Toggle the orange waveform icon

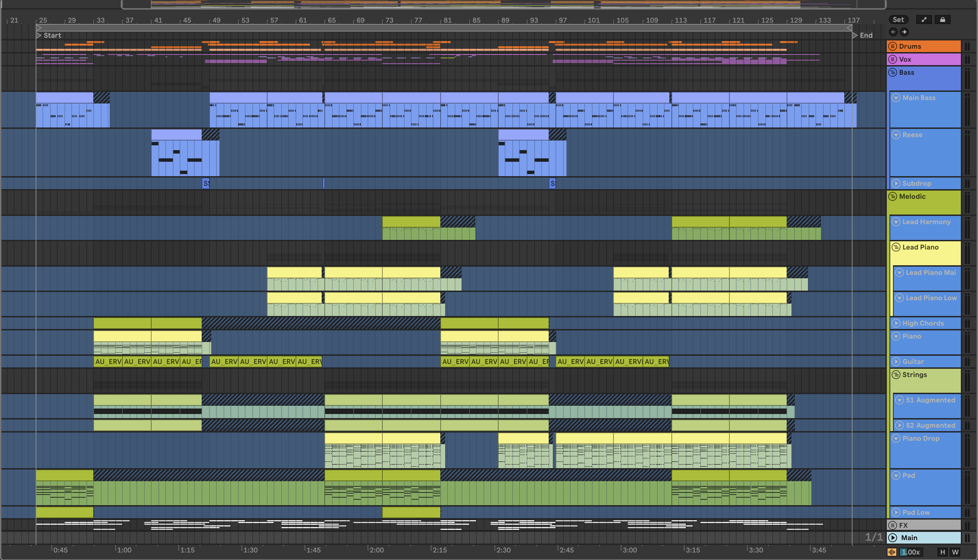(892, 552)
